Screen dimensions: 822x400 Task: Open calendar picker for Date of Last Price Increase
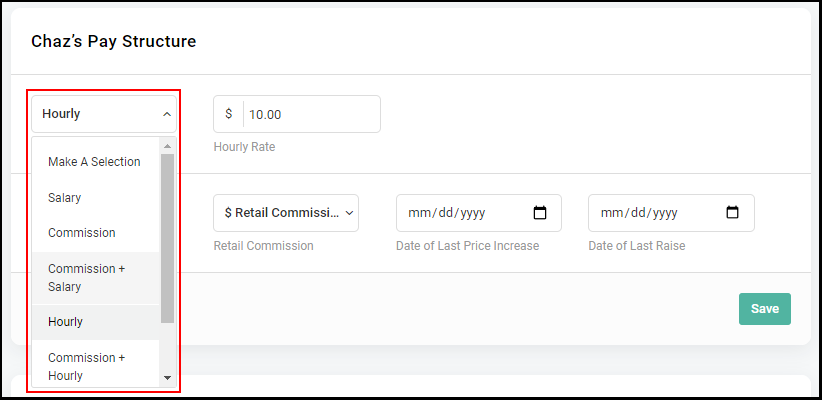539,213
